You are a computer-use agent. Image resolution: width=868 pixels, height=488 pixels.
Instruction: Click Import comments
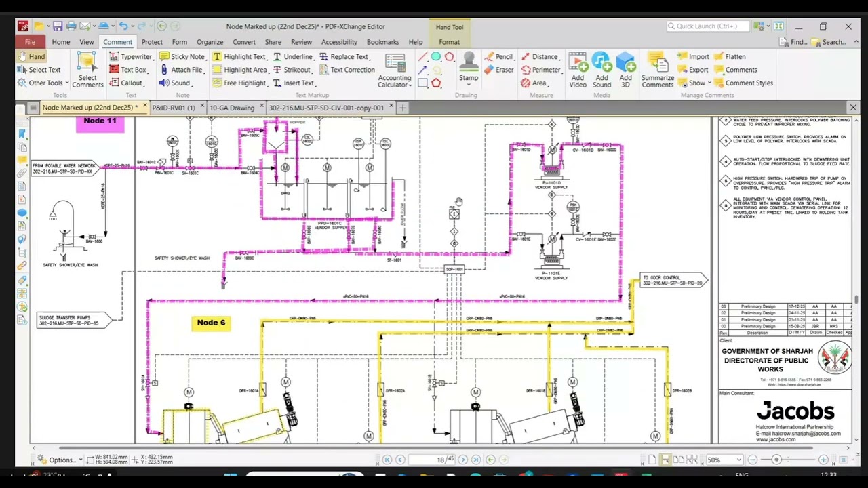[x=693, y=57]
